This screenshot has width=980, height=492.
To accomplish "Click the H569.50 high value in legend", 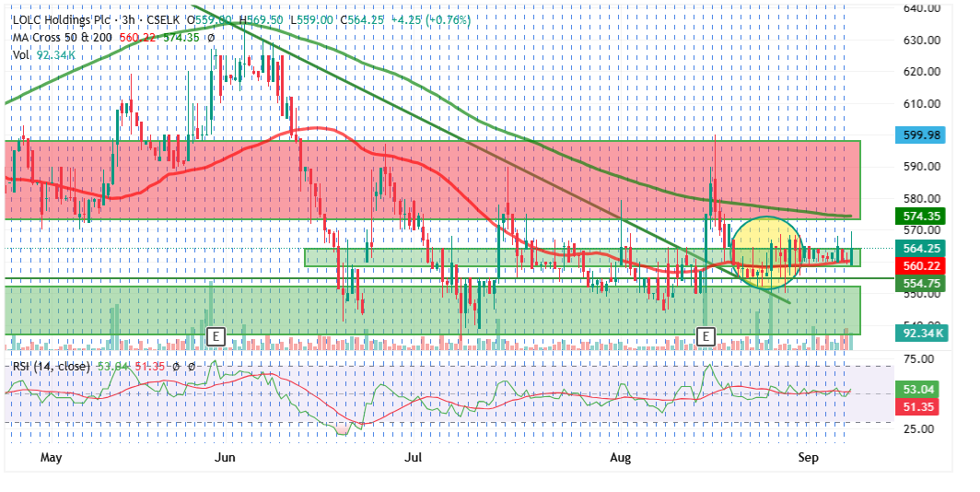I will point(261,20).
